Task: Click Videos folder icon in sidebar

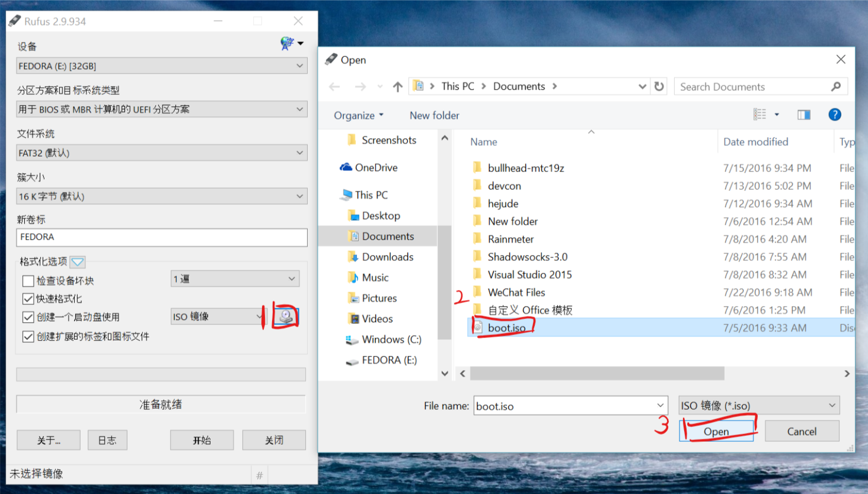Action: click(x=353, y=319)
